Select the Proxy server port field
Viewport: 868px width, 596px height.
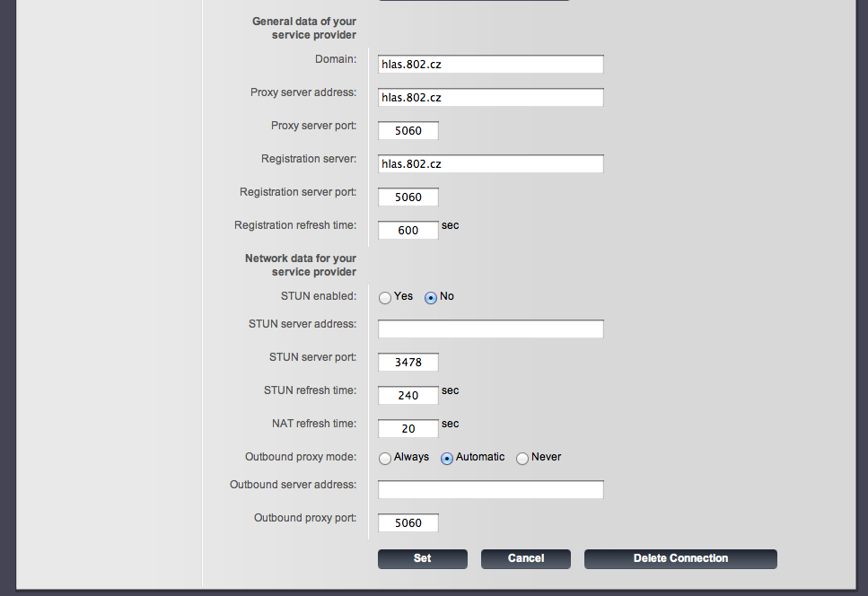point(408,131)
